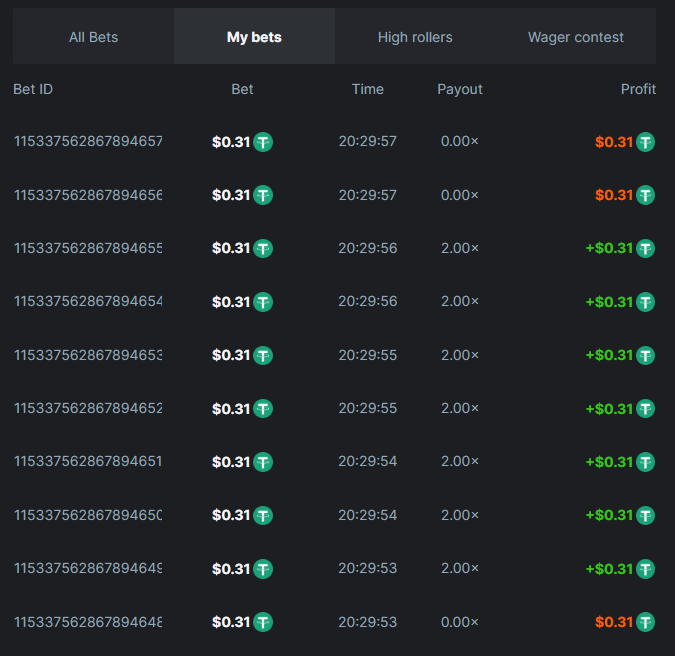Click the Bet ID column header
Viewport: 675px width, 656px height.
33,89
